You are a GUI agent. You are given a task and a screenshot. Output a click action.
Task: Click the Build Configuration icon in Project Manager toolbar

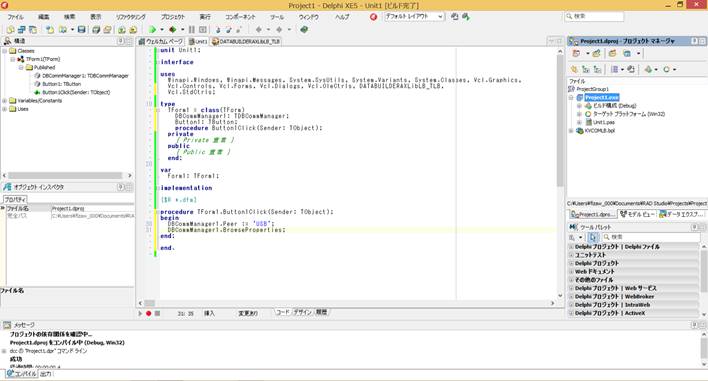coord(648,70)
